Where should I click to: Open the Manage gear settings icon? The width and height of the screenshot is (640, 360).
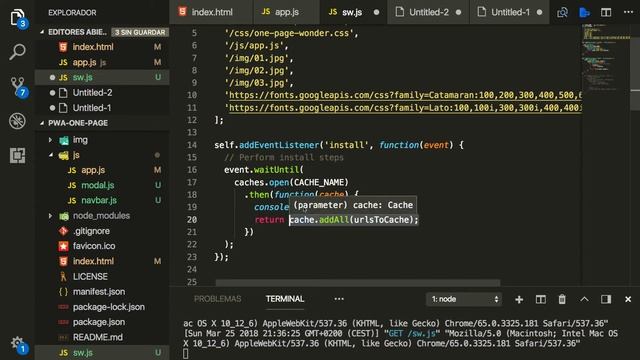click(x=18, y=344)
